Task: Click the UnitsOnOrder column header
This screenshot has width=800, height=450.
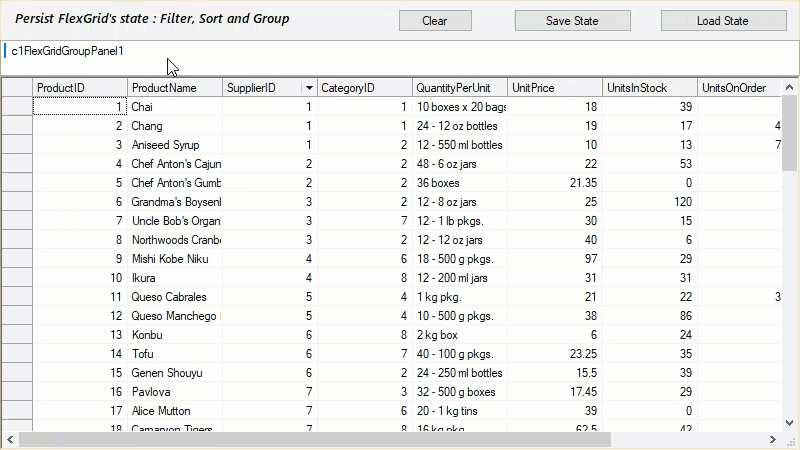Action: 738,88
